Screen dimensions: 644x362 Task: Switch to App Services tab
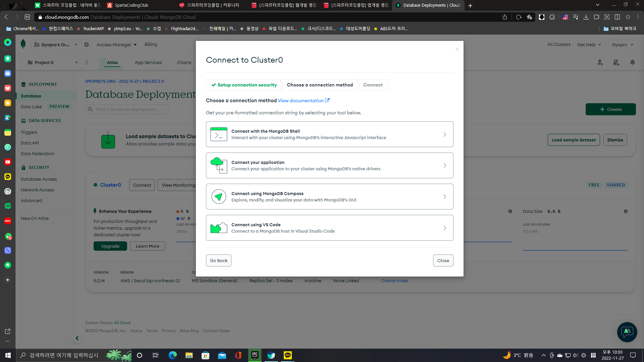click(x=148, y=62)
